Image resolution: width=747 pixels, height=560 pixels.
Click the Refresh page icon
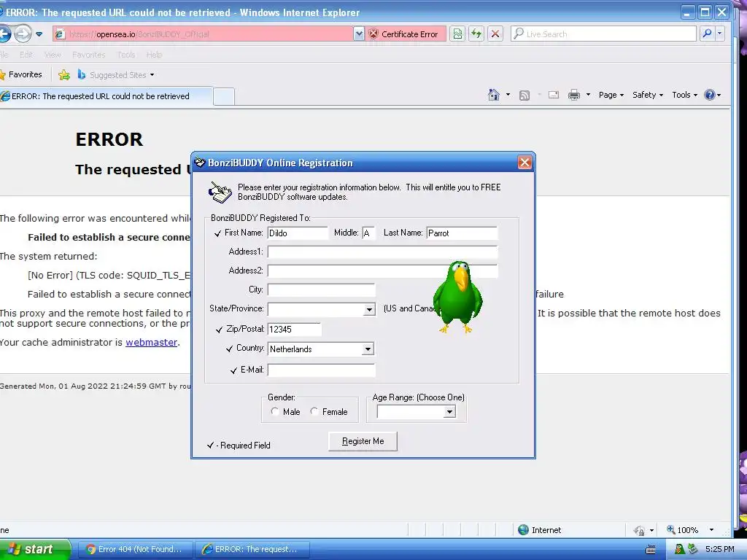pos(476,34)
